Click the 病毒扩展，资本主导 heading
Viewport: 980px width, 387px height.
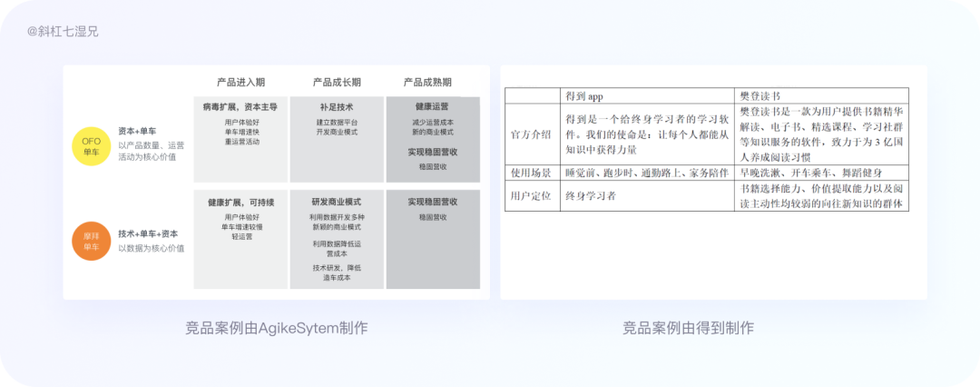click(x=240, y=107)
